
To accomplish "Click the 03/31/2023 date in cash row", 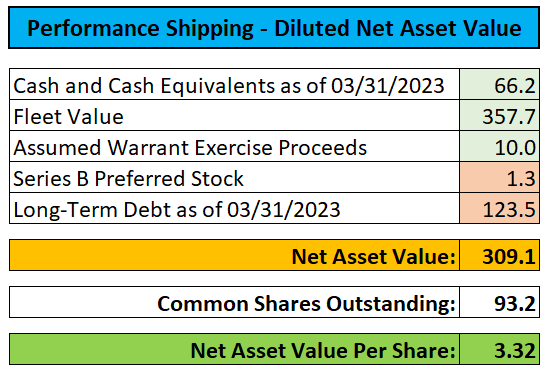I will pos(388,85).
